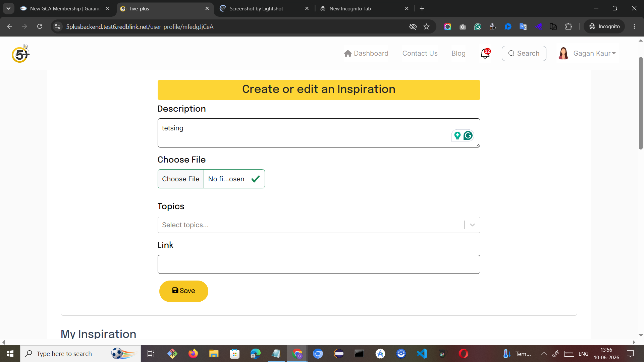The image size is (644, 362).
Task: Click the yellow Save button
Action: 183,291
